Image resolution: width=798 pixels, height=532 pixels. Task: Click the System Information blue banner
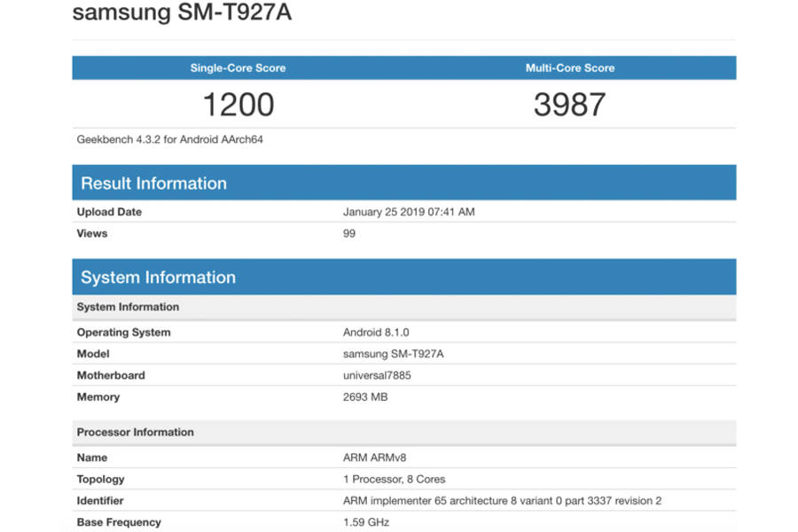[x=159, y=277]
